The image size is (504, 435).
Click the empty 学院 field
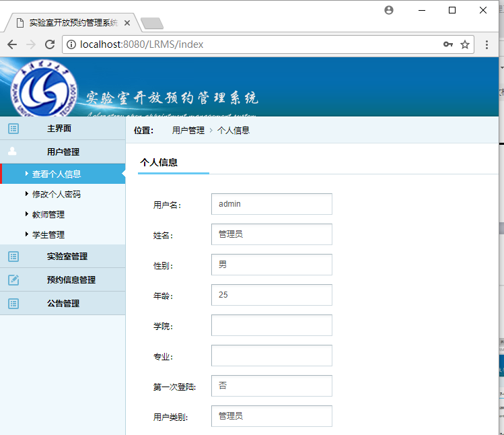272,325
